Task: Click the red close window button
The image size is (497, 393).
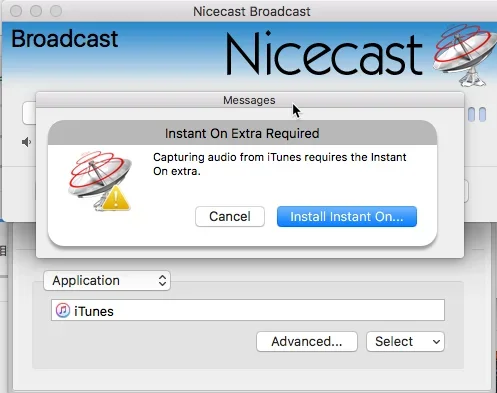Action: [16, 11]
